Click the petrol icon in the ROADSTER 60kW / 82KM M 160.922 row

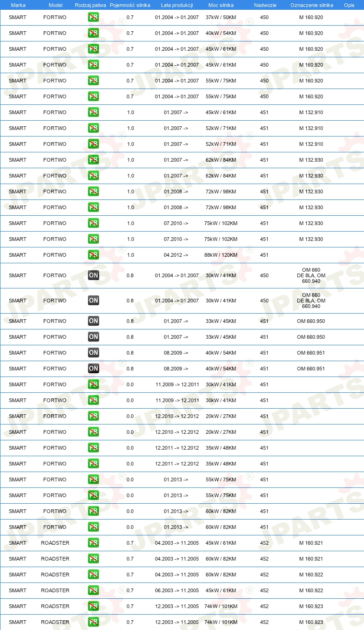(x=94, y=575)
